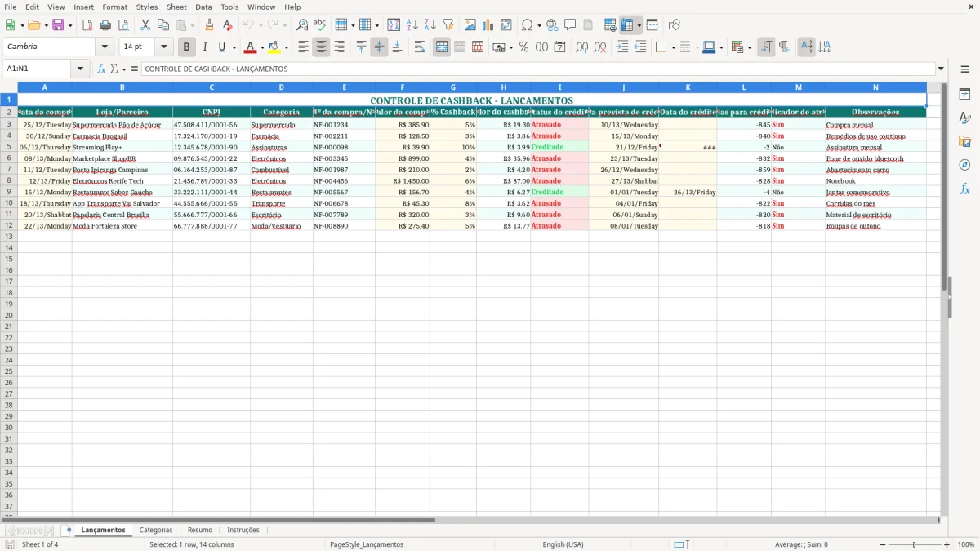980x551 pixels.
Task: Apply the red font color swatch
Action: tap(251, 47)
